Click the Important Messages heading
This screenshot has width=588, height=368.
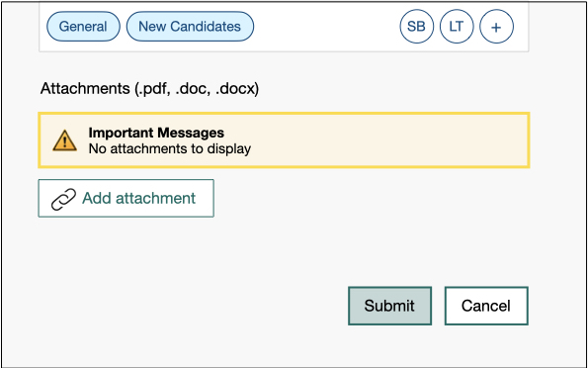tap(156, 133)
